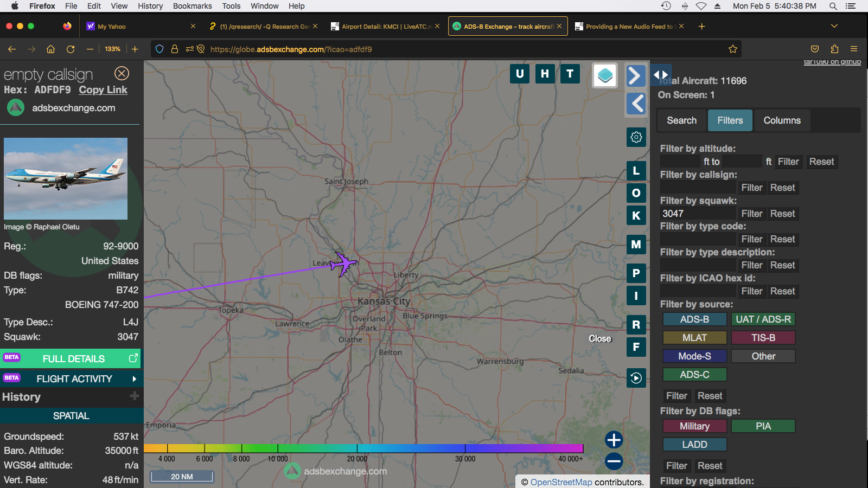Screen dimensions: 868x488
Task: Open macOS Spotlight search icon
Action: coord(833,6)
